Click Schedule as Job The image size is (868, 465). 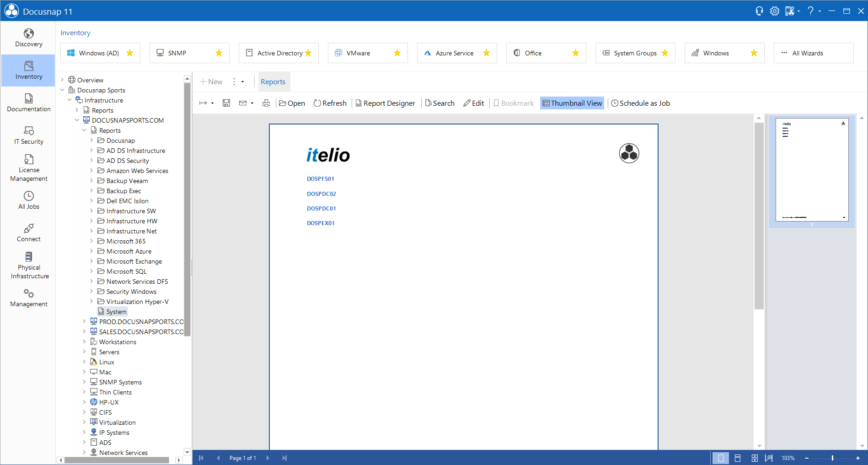pyautogui.click(x=640, y=103)
